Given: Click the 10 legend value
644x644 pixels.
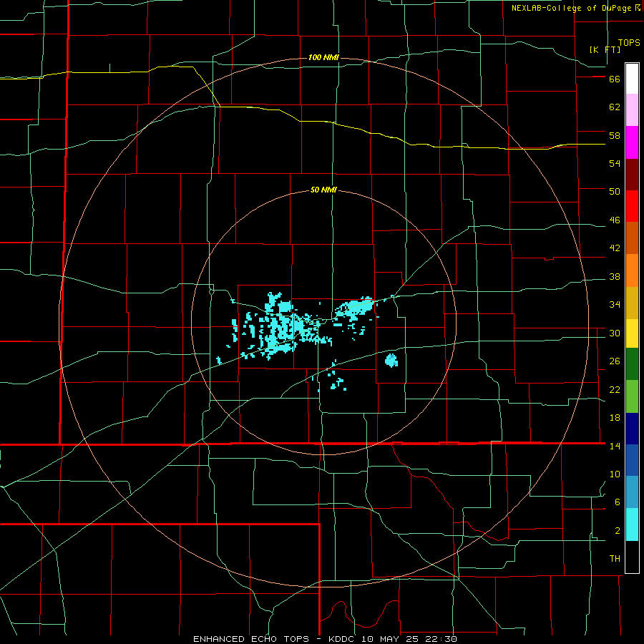Looking at the screenshot, I should pos(615,474).
